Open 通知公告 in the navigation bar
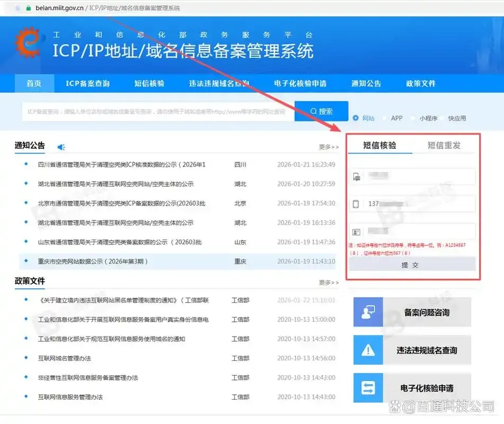504x424 pixels. pyautogui.click(x=366, y=83)
